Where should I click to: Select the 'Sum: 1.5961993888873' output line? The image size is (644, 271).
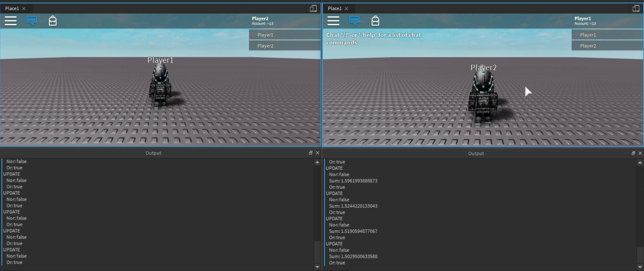point(353,181)
